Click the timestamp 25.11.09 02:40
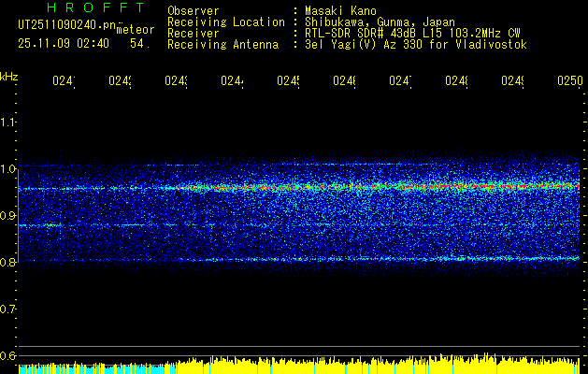Viewport: 588px width, 374px height. point(64,44)
